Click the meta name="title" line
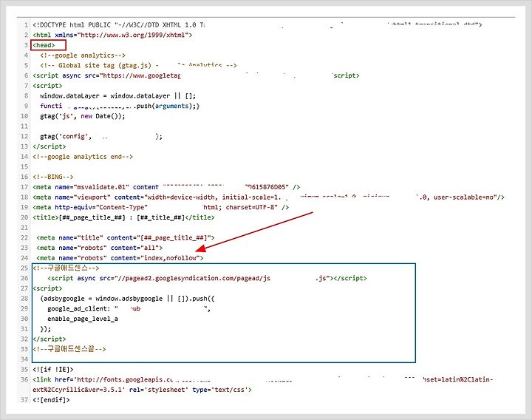 125,237
